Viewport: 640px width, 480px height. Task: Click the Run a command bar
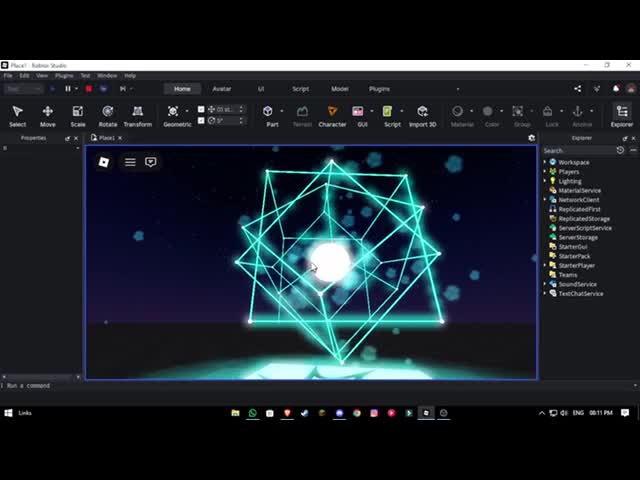tap(318, 385)
